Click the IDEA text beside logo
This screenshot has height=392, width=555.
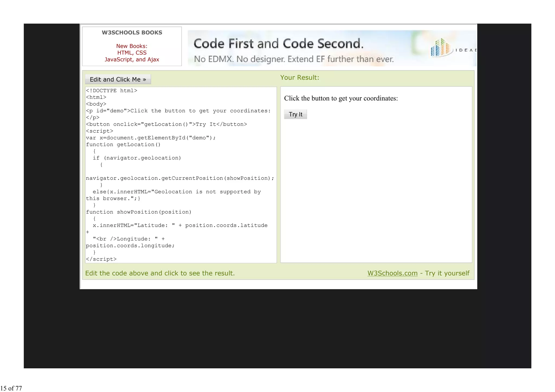[465, 50]
